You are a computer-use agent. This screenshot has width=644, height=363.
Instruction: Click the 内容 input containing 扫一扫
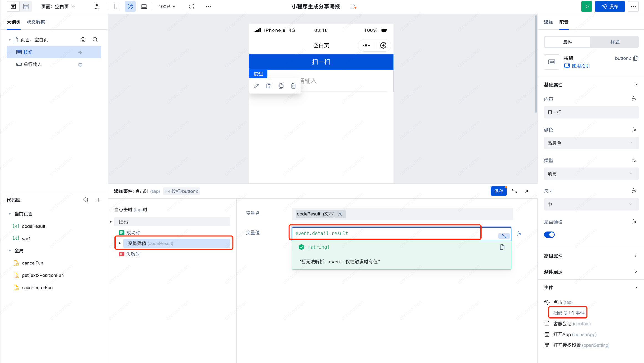click(591, 112)
